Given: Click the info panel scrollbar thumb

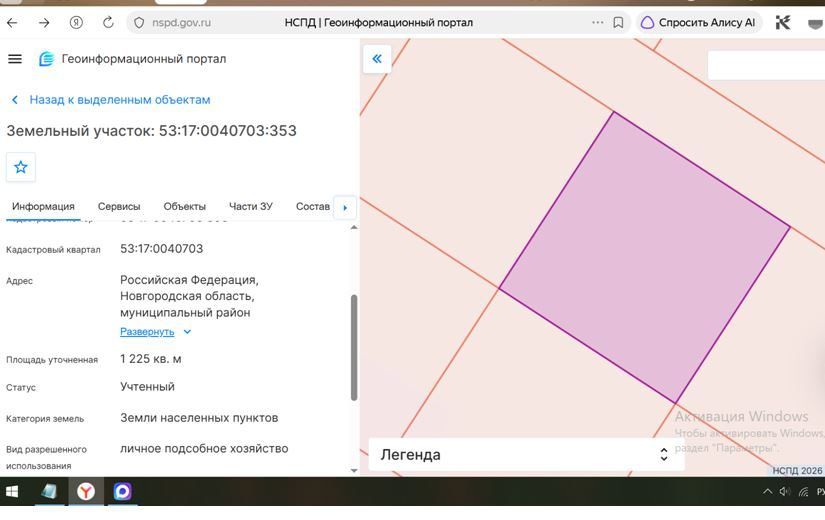Looking at the screenshot, I should [354, 348].
